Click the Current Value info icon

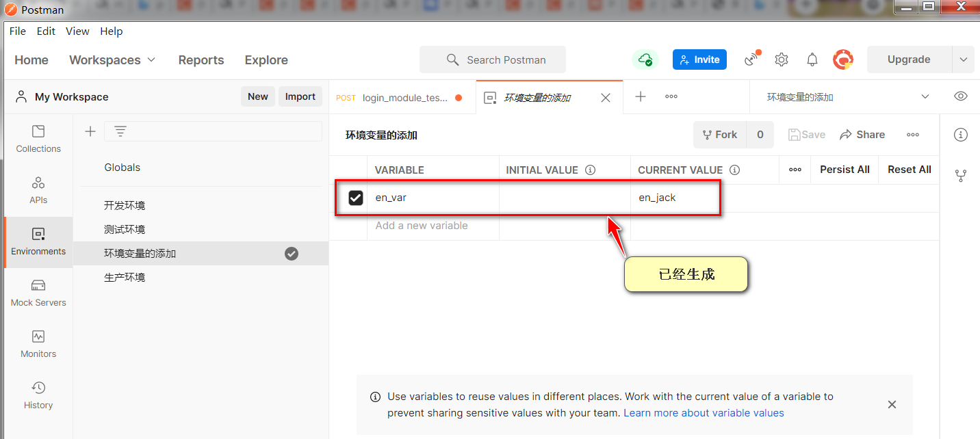pyautogui.click(x=735, y=170)
